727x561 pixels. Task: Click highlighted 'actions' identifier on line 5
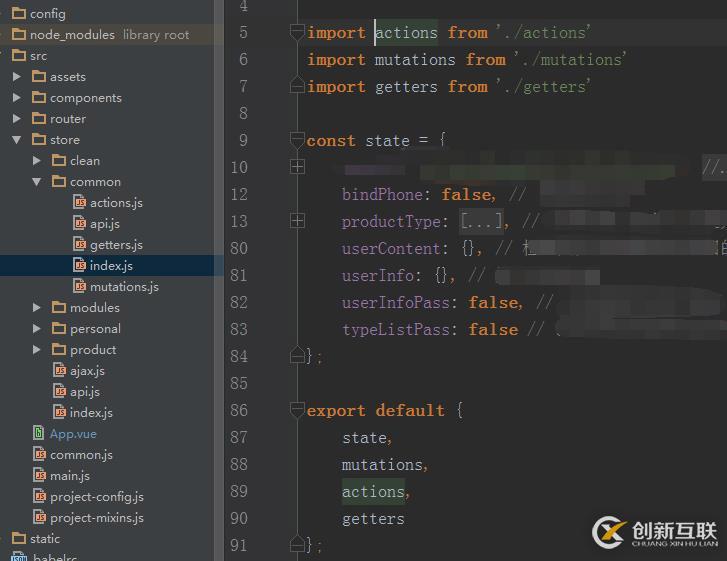406,32
